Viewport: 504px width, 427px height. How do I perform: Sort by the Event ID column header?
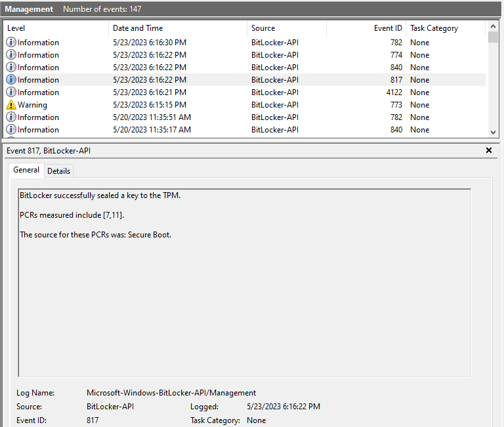point(366,28)
